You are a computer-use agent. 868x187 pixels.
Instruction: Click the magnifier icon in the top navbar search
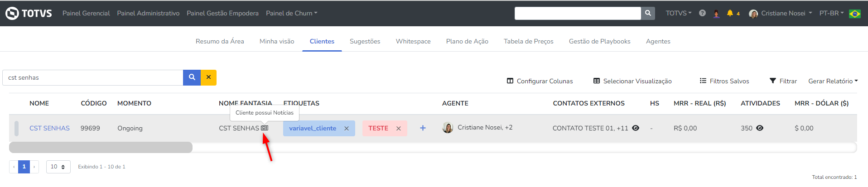click(x=648, y=13)
